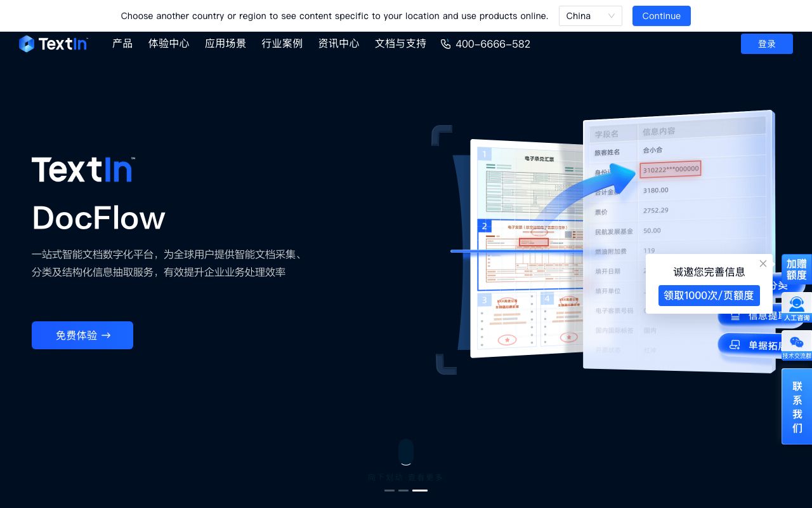This screenshot has height=508, width=812.
Task: Select the first carousel slide indicator
Action: pos(390,490)
